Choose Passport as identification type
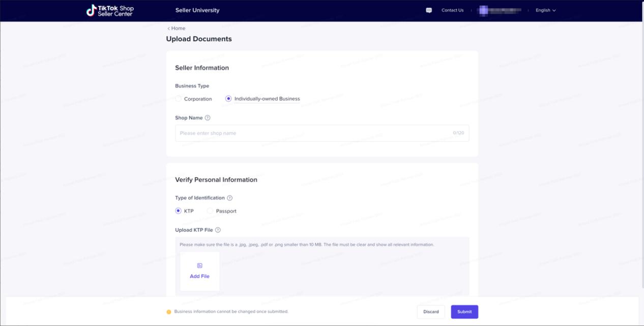Viewport: 644px width, 326px height. tap(210, 211)
